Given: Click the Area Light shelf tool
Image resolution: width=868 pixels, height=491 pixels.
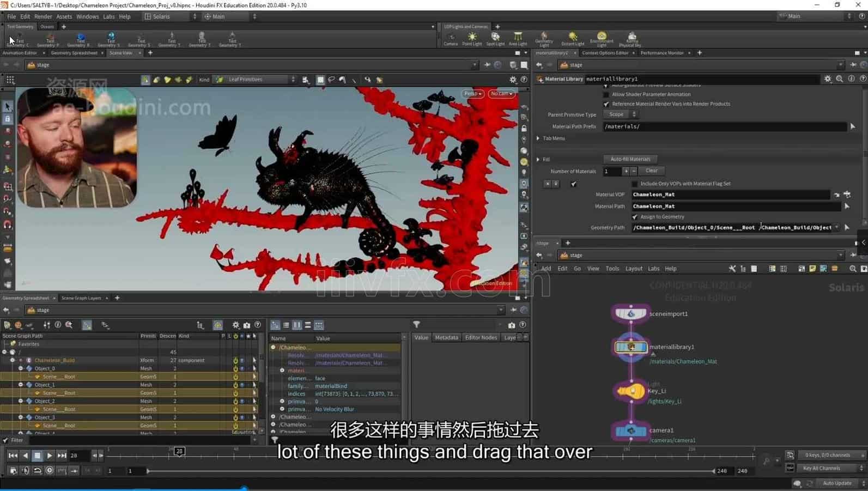Looking at the screenshot, I should pyautogui.click(x=518, y=39).
